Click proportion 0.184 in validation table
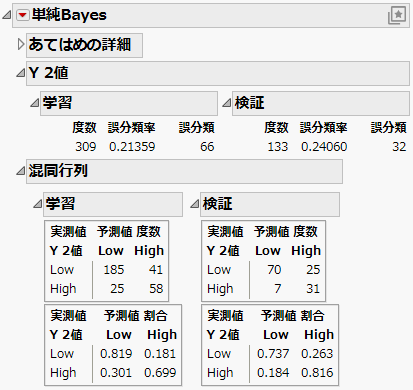This screenshot has height=390, width=413. [x=273, y=373]
